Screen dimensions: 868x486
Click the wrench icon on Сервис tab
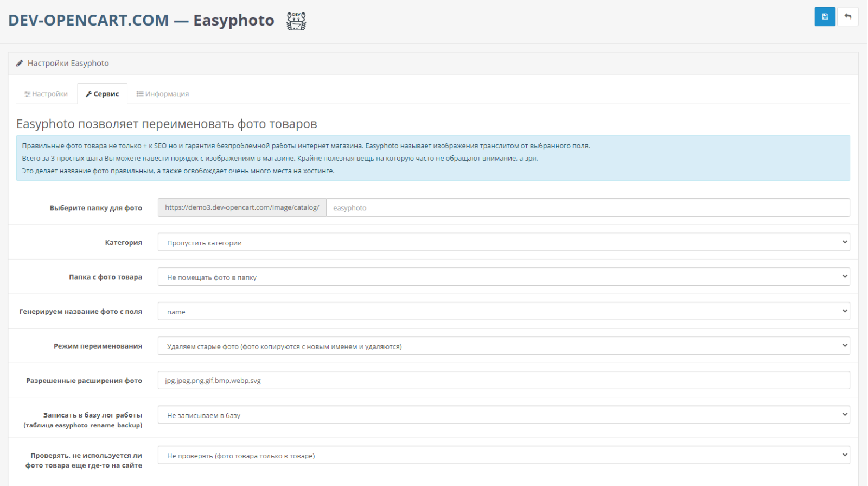point(88,94)
